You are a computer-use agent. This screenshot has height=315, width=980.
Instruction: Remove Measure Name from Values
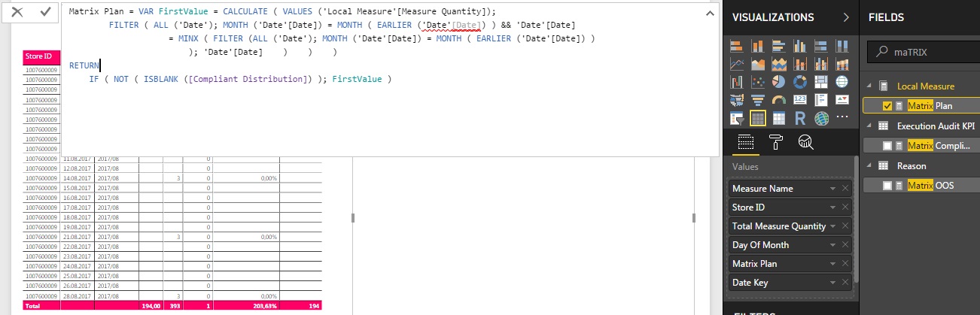(845, 189)
